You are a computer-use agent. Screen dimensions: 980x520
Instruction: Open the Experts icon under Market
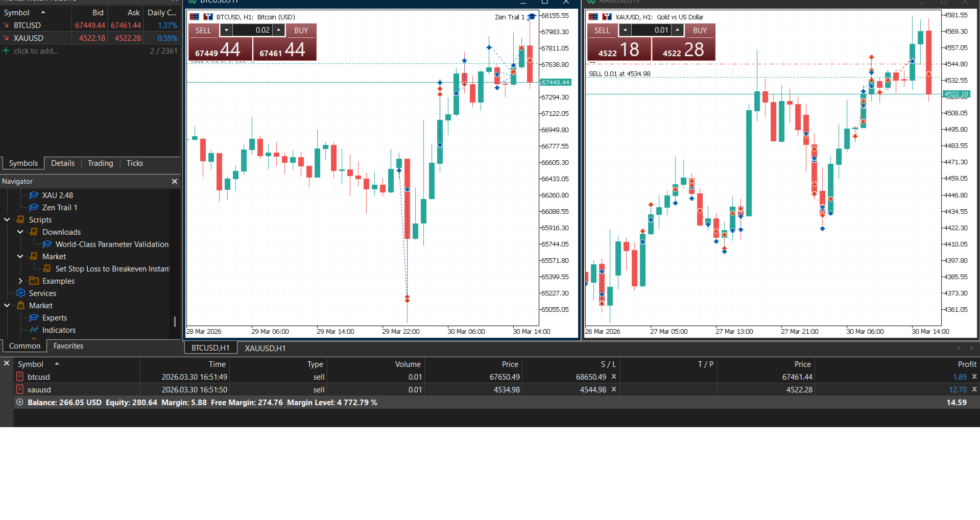[34, 317]
